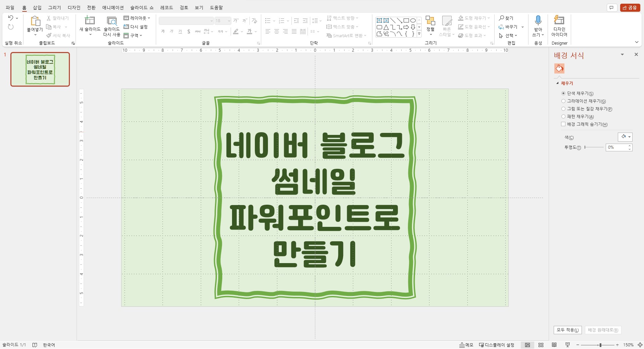The height and width of the screenshot is (349, 644).
Task: Open Display Settings (디스플레이 설정)
Action: [x=497, y=345]
